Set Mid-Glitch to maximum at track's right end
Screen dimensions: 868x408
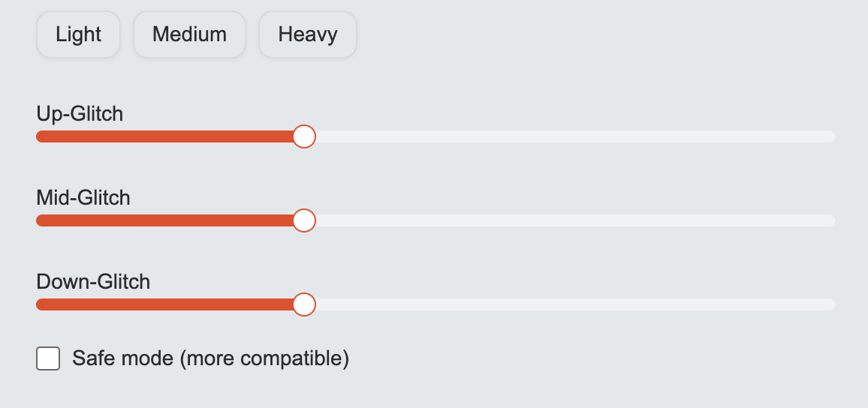[x=832, y=220]
